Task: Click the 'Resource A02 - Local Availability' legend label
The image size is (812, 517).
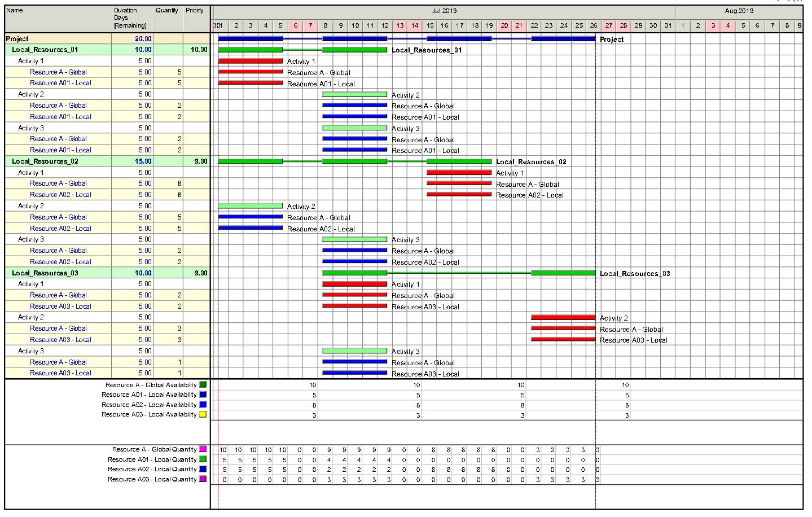Action: (x=149, y=405)
